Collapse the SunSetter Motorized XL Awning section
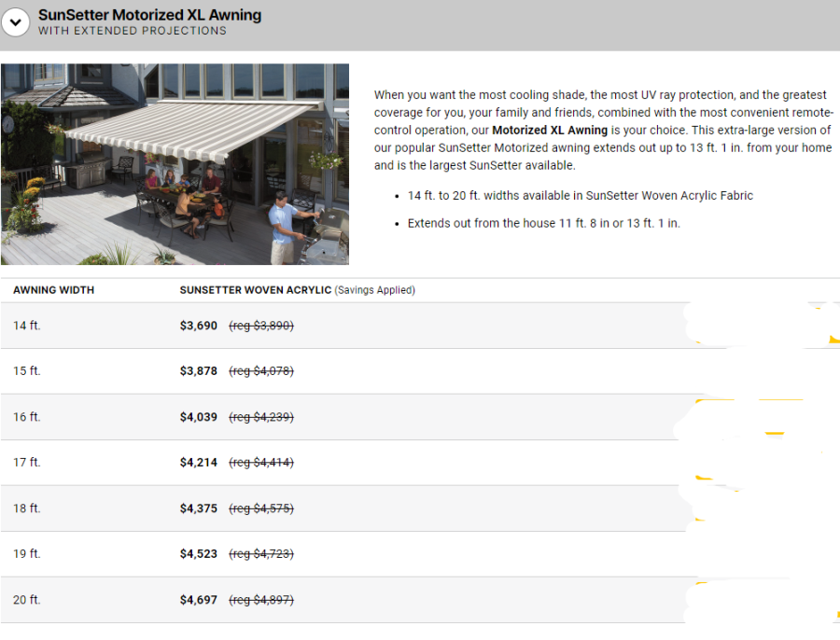 coord(15,22)
